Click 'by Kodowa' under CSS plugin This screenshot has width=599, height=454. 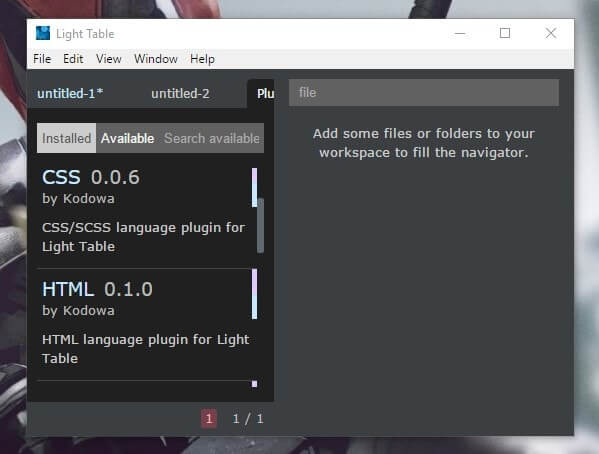click(78, 199)
